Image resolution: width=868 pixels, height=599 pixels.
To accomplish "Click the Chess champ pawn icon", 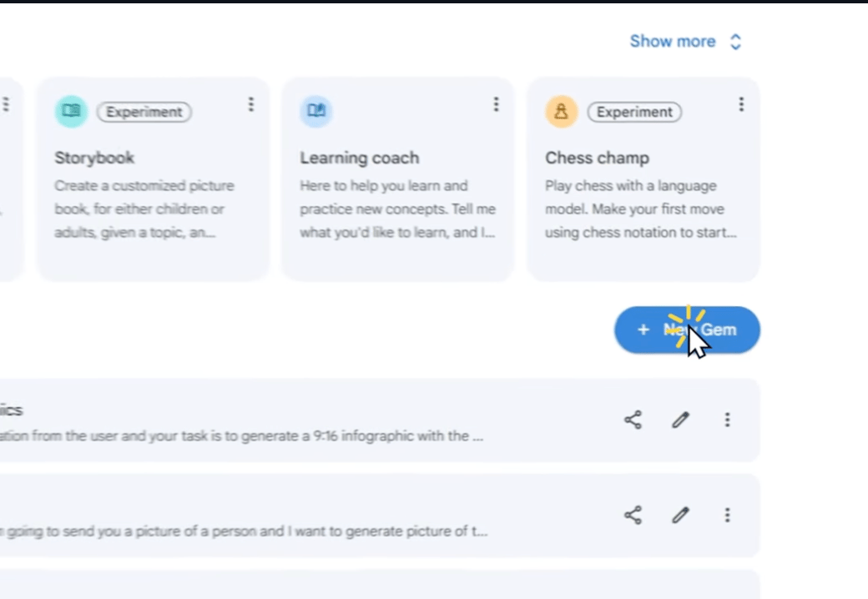I will [562, 111].
